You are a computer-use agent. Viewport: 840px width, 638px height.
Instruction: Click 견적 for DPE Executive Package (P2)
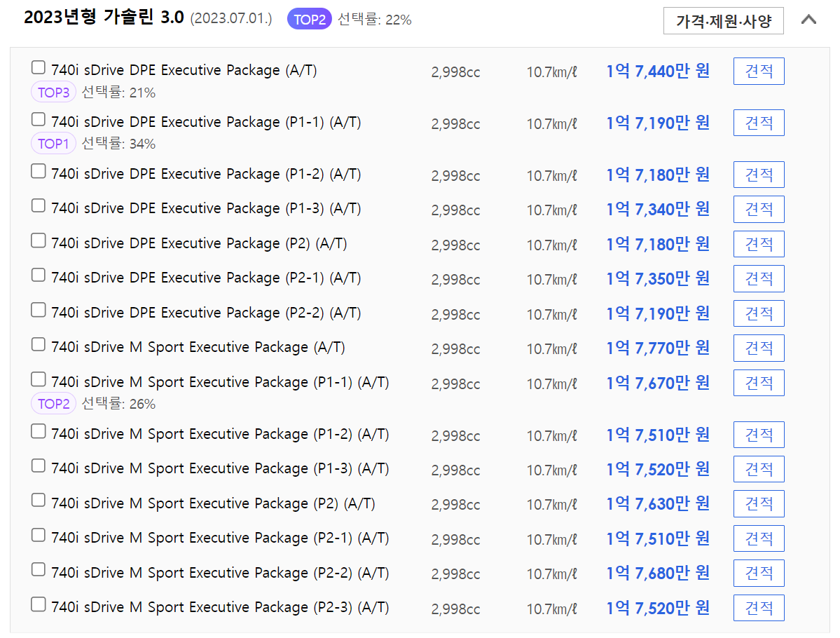[x=759, y=244]
